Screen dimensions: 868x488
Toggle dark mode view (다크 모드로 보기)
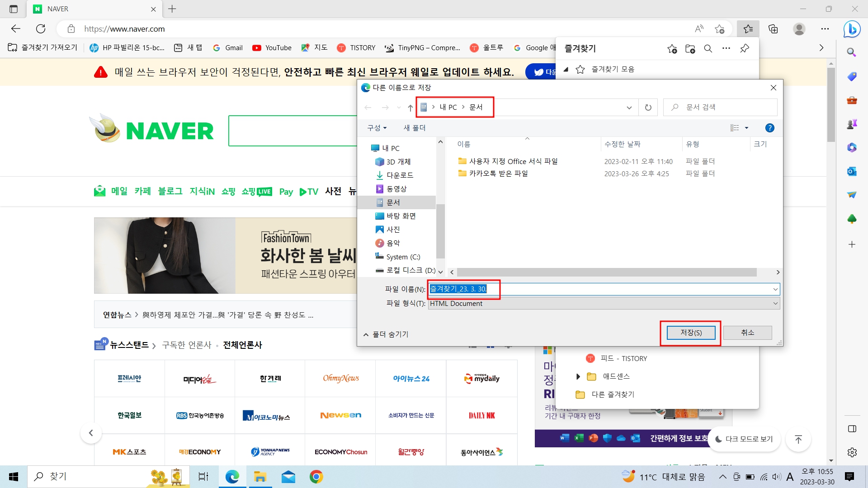744,439
